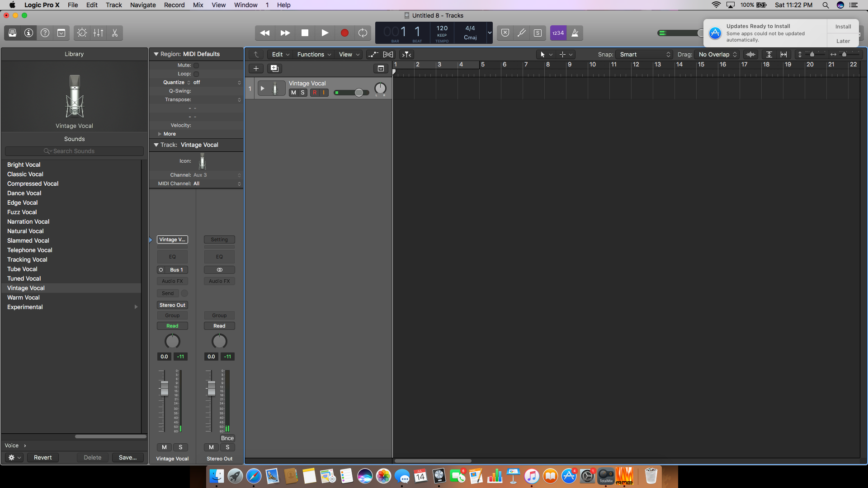The height and width of the screenshot is (488, 868).
Task: Click the Vintage Vocal track volume slider
Action: pyautogui.click(x=352, y=93)
